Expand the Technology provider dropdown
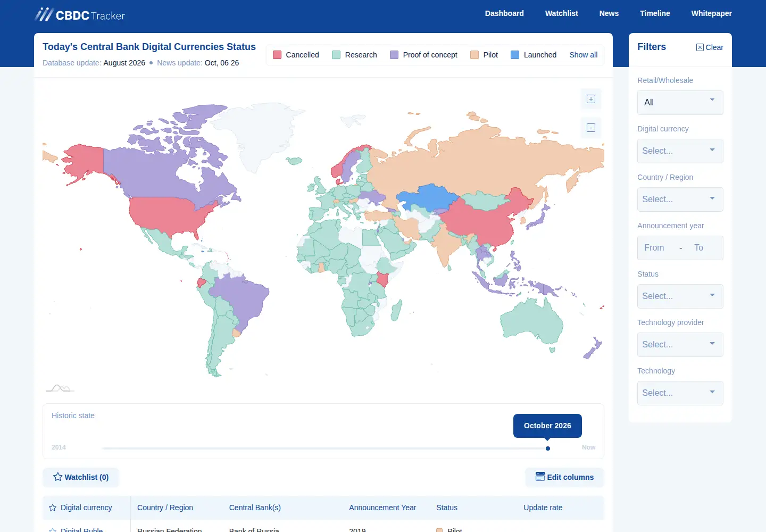The image size is (766, 532). 680,345
